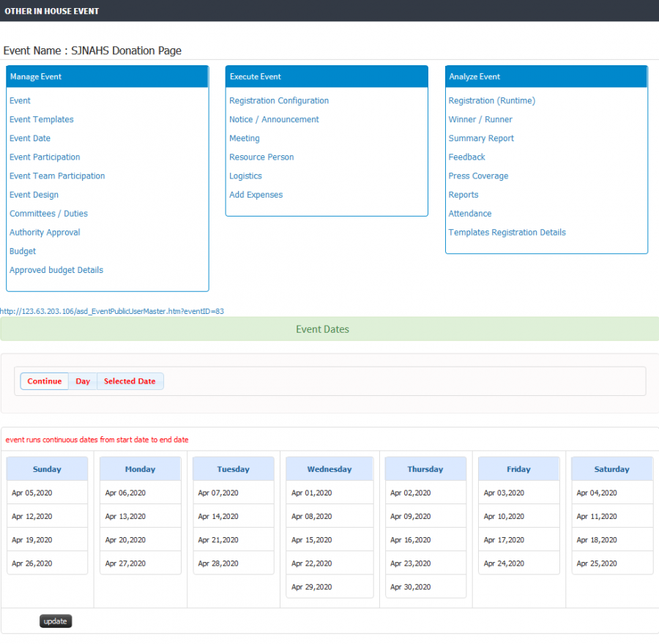Open Notice / Announcement link
The height and width of the screenshot is (644, 659).
pyautogui.click(x=274, y=120)
